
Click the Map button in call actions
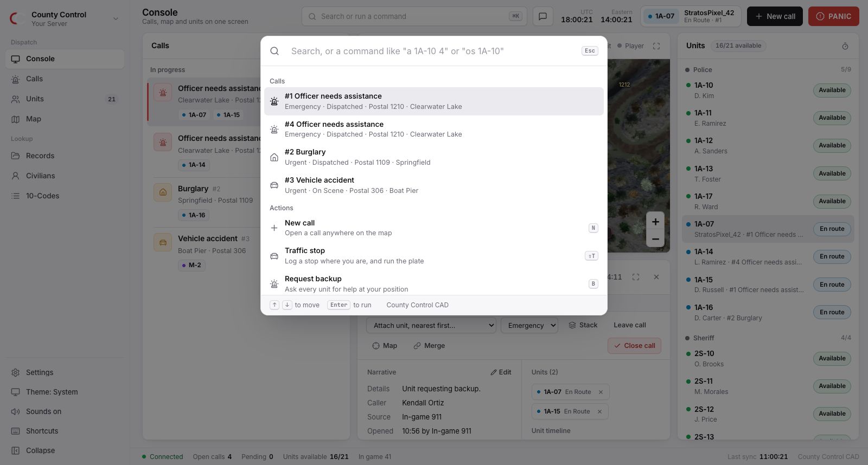click(385, 346)
